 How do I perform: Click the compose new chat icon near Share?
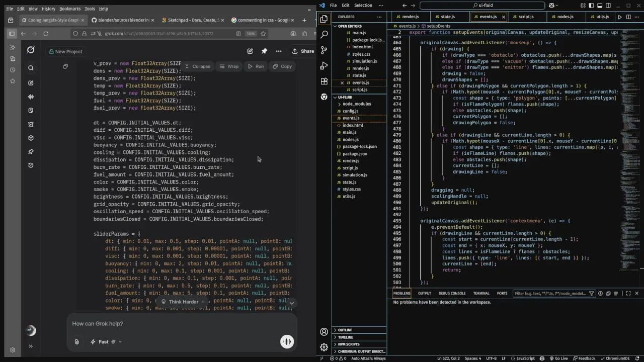tap(250, 51)
